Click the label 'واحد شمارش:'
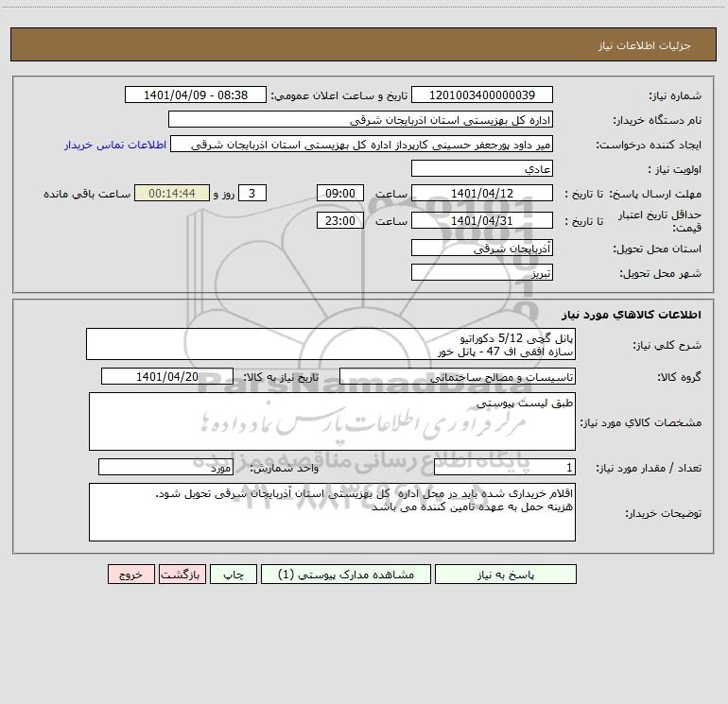Image resolution: width=728 pixels, height=704 pixels. point(285,469)
